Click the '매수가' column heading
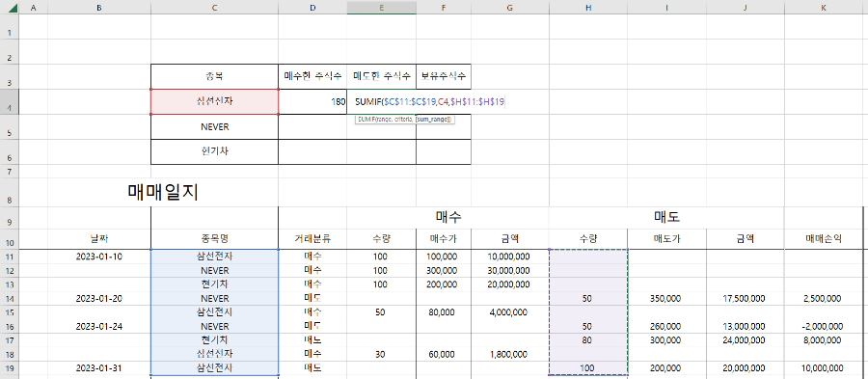Image resolution: width=868 pixels, height=379 pixels. coord(444,238)
